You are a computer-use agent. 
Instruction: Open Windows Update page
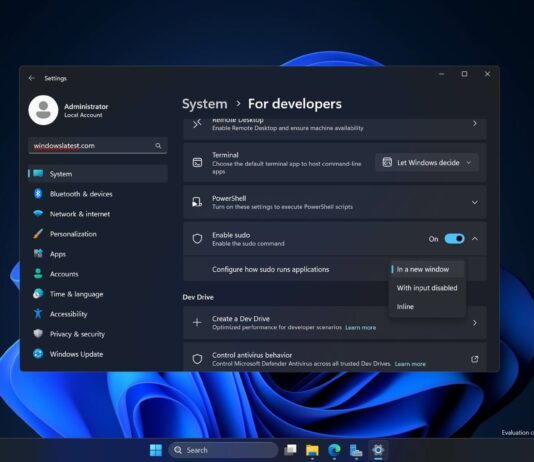tap(98, 354)
